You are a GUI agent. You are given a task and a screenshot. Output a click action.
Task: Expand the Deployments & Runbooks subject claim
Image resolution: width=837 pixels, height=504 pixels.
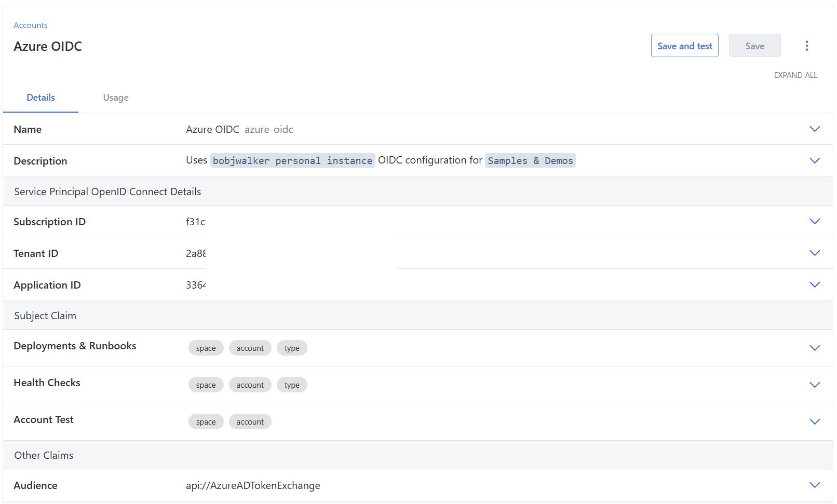tap(815, 348)
